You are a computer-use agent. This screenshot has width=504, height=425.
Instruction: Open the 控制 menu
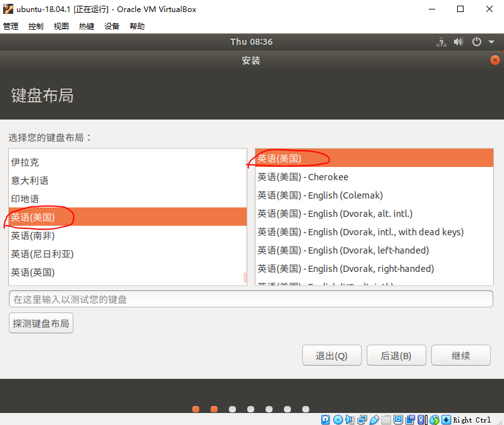[x=35, y=26]
